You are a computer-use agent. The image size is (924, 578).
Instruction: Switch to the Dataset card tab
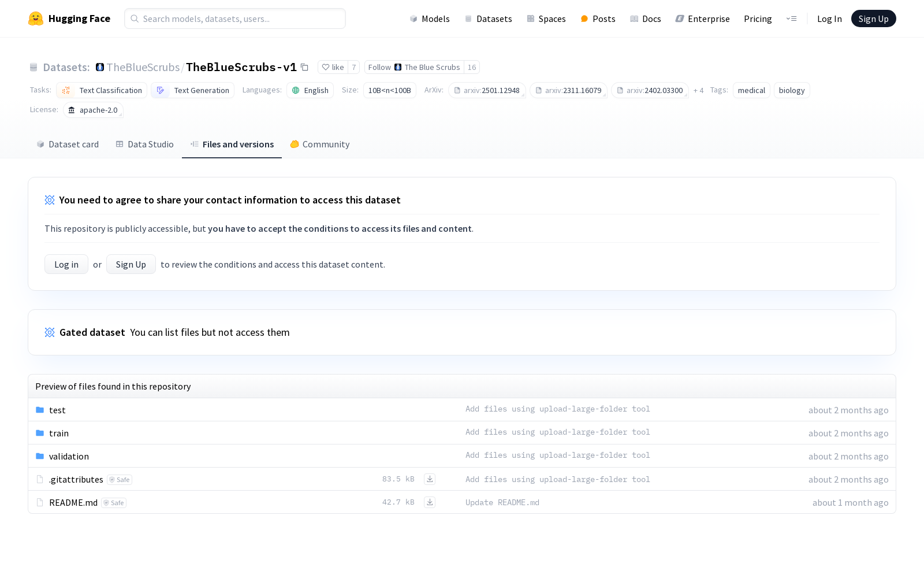tap(68, 144)
